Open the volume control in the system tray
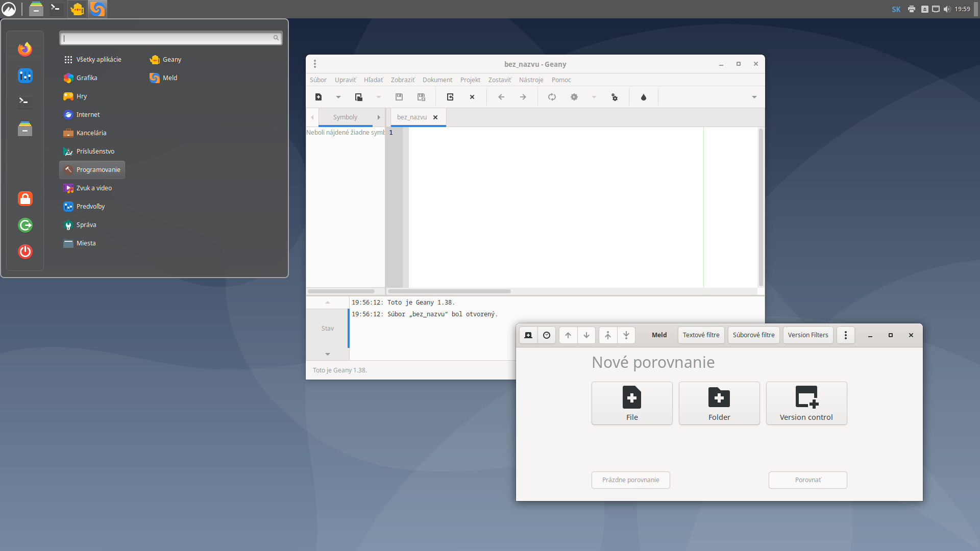The image size is (980, 551). 947,9
